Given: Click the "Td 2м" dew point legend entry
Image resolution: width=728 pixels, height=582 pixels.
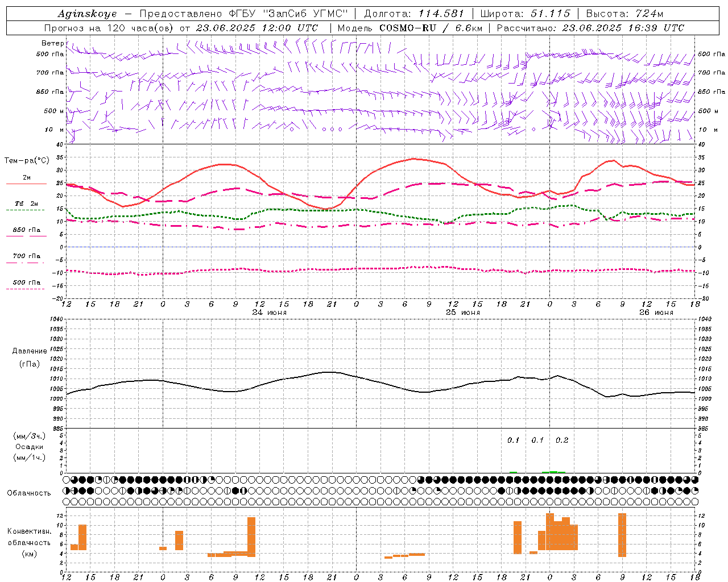Looking at the screenshot, I should pyautogui.click(x=27, y=203).
